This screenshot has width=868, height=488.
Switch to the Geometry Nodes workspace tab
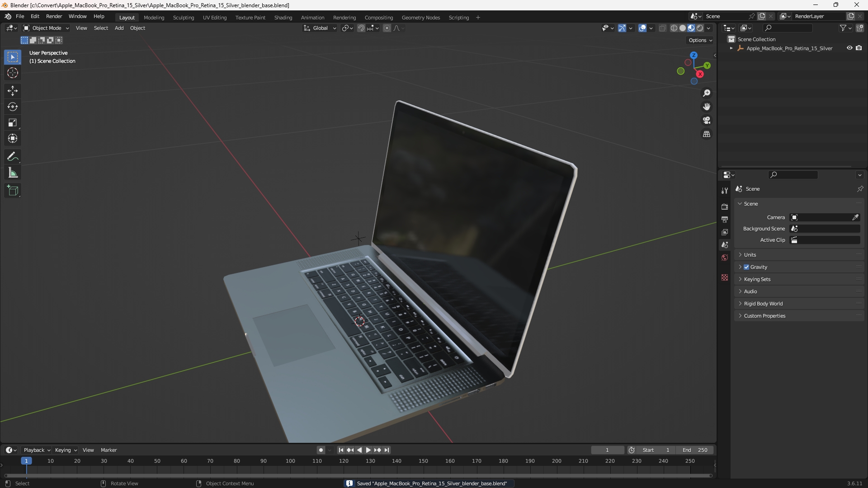pos(420,18)
